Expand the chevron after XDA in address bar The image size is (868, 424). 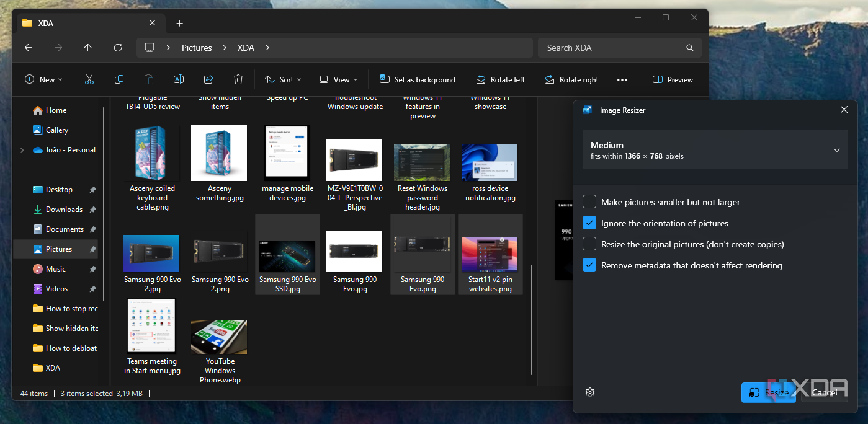point(267,48)
